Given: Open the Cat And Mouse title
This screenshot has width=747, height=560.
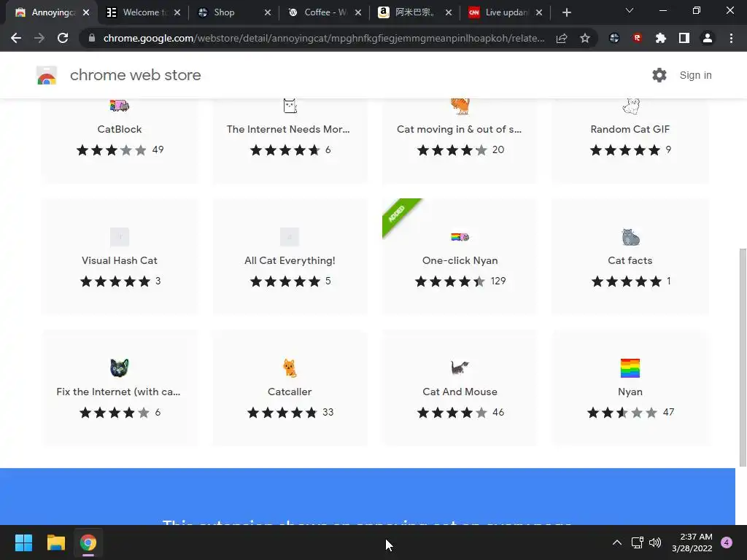Looking at the screenshot, I should [x=460, y=392].
